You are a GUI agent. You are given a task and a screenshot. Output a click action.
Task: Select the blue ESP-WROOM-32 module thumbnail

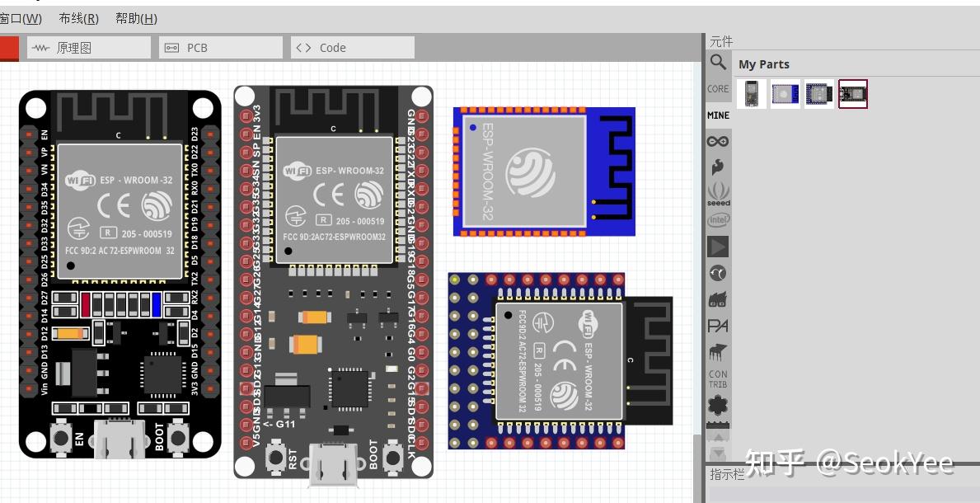(784, 94)
